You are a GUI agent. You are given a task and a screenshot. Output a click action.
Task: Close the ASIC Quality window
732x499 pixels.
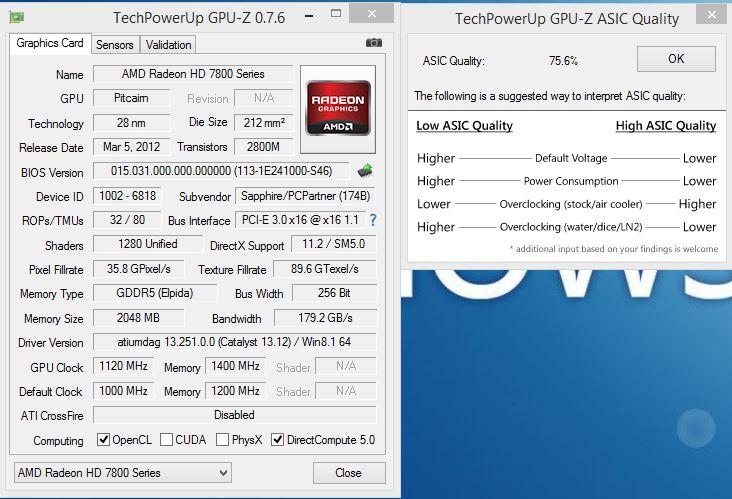711,14
